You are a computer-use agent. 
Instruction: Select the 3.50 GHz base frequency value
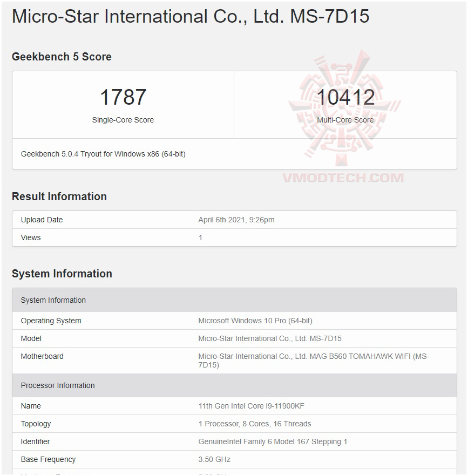click(x=214, y=459)
